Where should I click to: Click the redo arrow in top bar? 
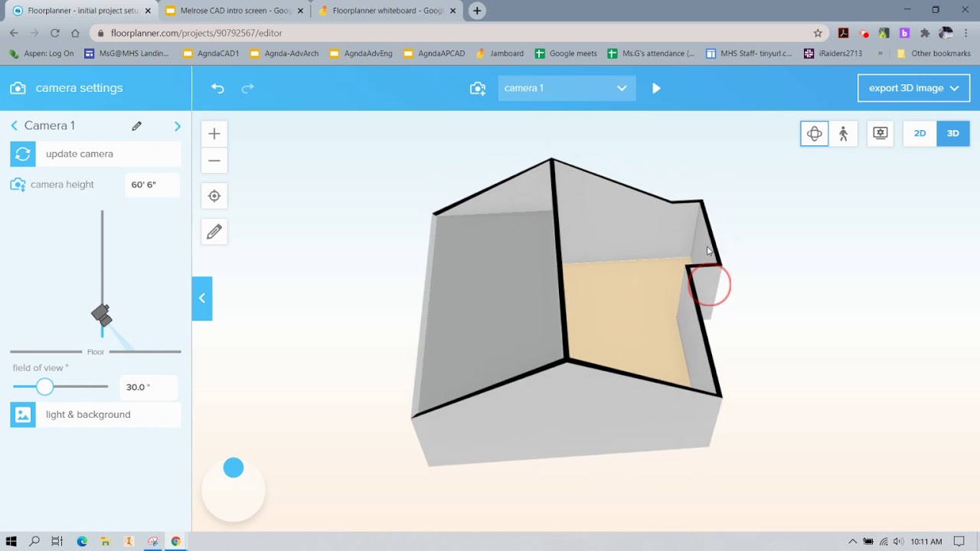coord(248,88)
